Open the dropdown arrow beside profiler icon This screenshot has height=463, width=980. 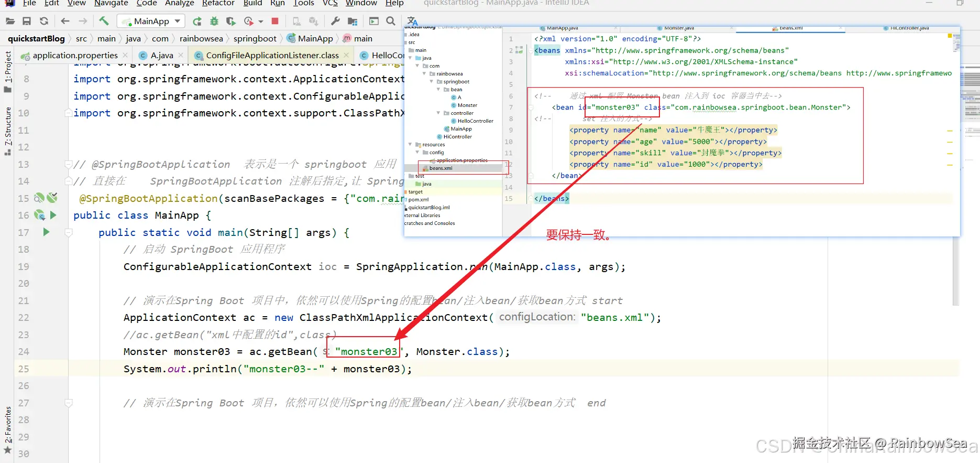[x=261, y=21]
